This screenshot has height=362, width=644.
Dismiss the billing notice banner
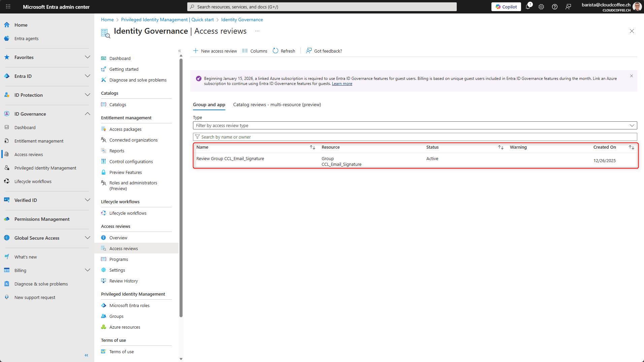pyautogui.click(x=632, y=76)
